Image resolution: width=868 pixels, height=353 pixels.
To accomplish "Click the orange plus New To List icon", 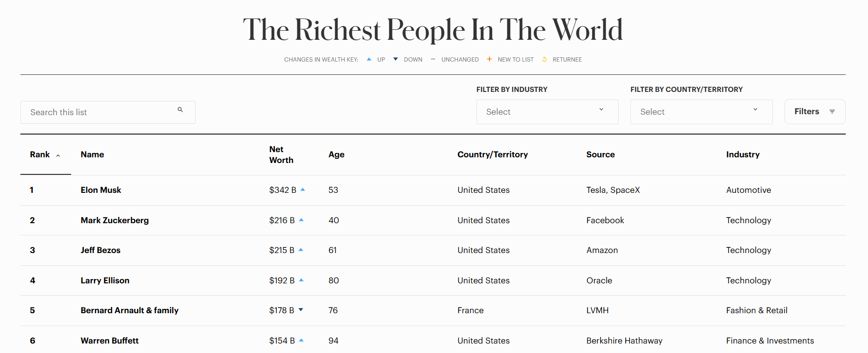I will tap(489, 59).
